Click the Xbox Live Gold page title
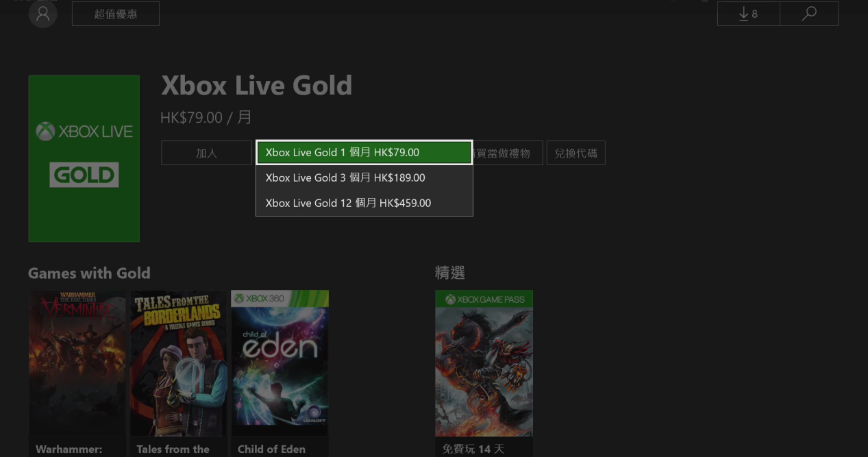 257,86
